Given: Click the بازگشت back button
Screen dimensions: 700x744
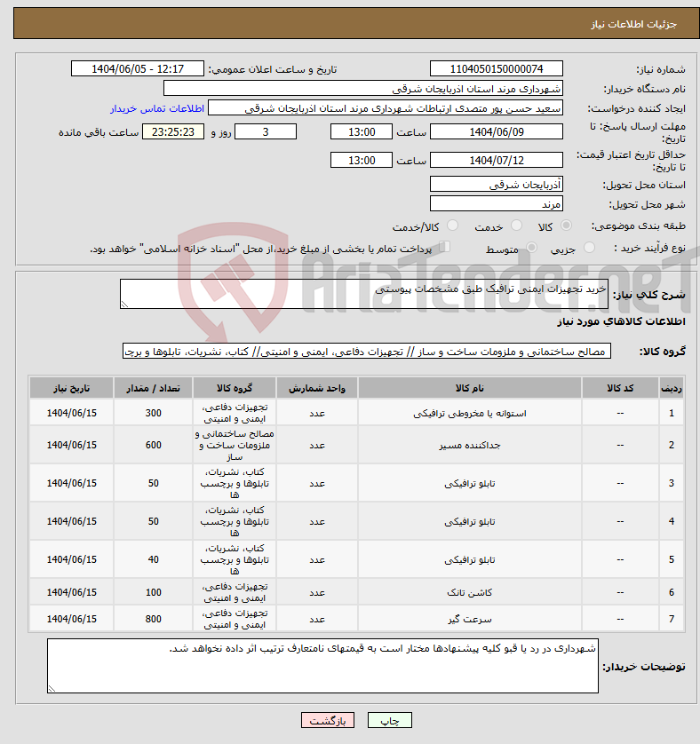Looking at the screenshot, I should pyautogui.click(x=328, y=720).
